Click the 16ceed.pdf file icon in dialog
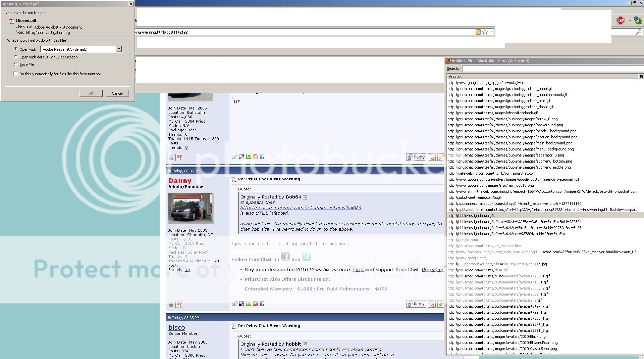The image size is (644, 359). [11, 20]
